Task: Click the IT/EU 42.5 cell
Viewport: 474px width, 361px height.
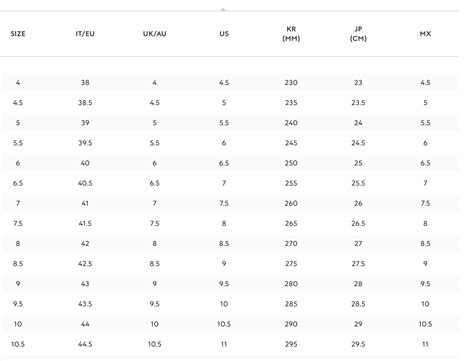Action: 85,264
